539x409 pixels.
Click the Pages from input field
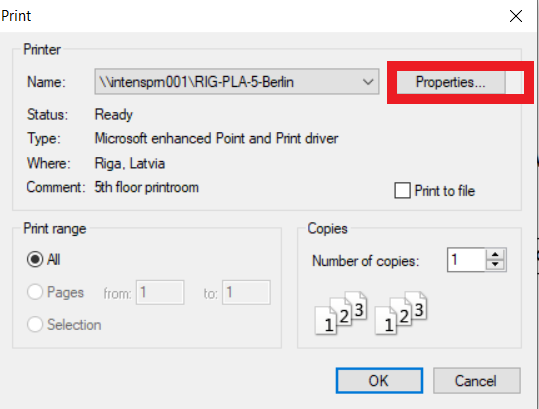[160, 292]
